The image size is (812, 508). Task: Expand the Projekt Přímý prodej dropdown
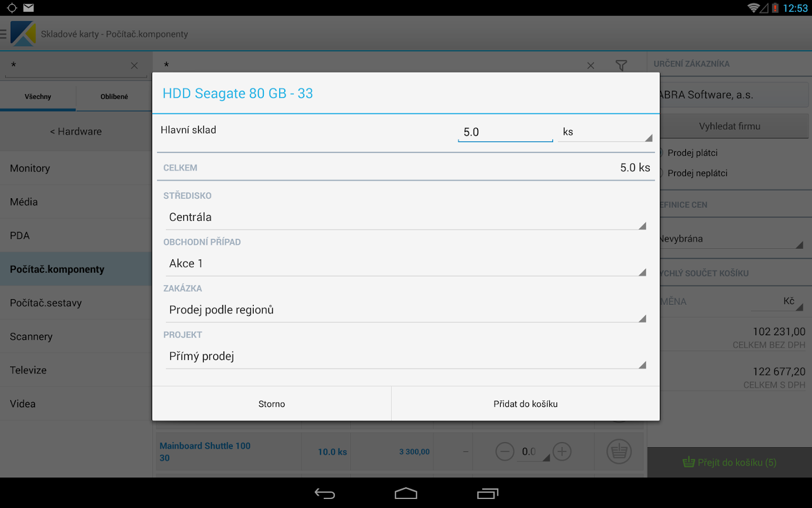[406, 356]
